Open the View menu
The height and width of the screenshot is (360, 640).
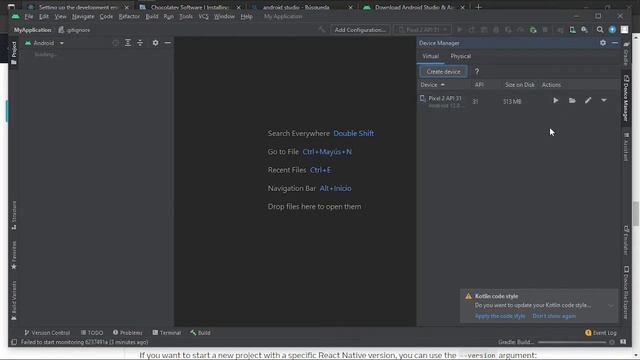coord(60,17)
